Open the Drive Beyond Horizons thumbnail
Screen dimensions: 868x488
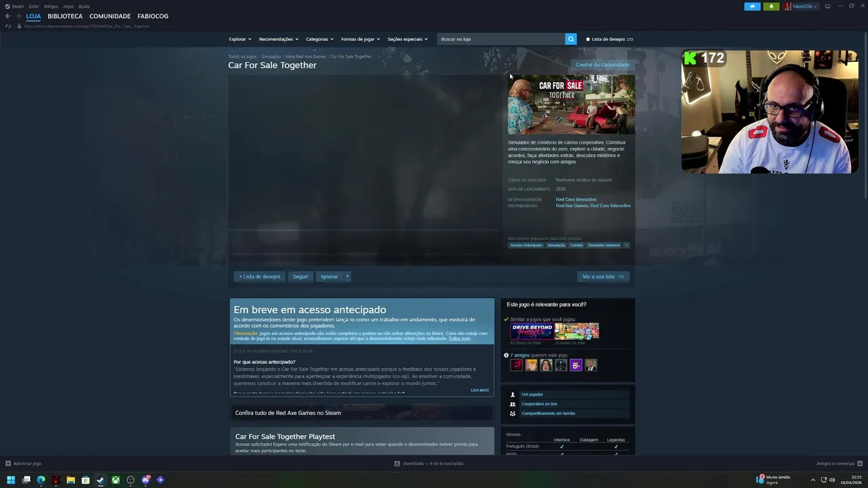pos(532,331)
